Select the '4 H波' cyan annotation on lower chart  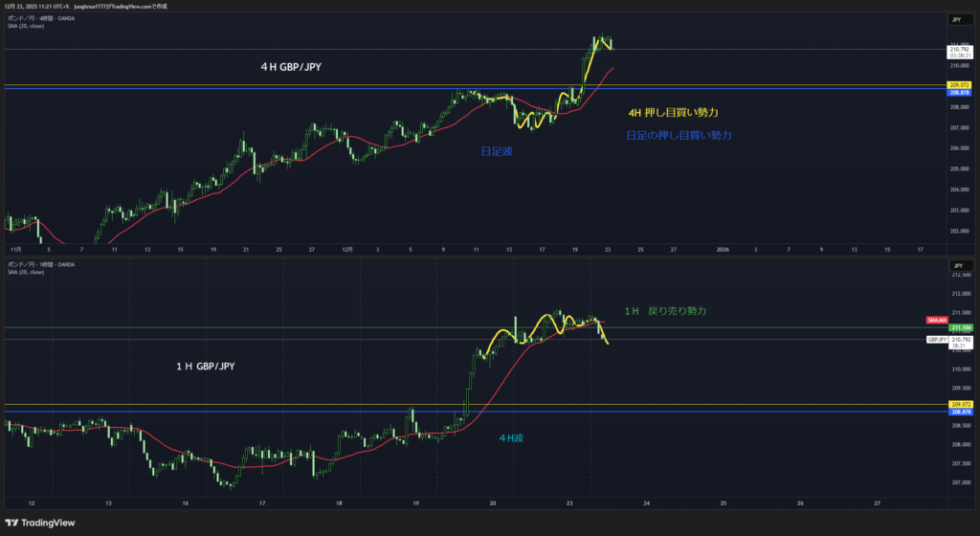pyautogui.click(x=512, y=436)
